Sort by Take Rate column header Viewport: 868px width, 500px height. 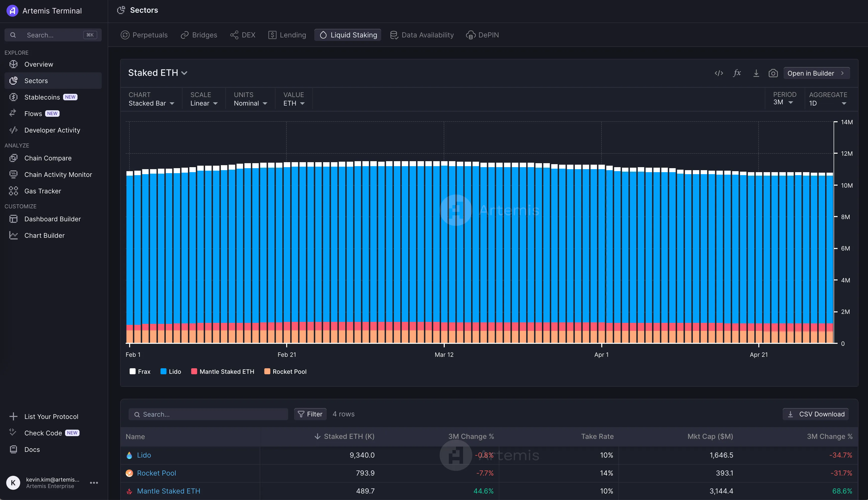point(597,436)
